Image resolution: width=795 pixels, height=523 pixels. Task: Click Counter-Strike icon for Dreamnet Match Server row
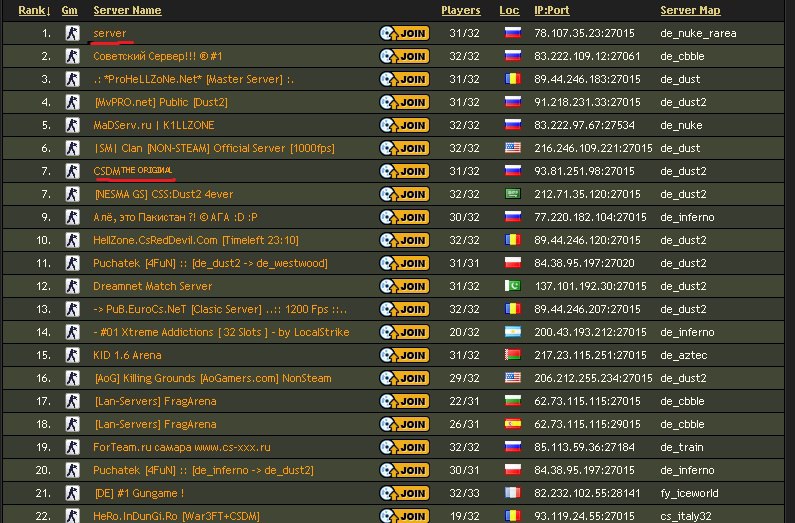[73, 286]
